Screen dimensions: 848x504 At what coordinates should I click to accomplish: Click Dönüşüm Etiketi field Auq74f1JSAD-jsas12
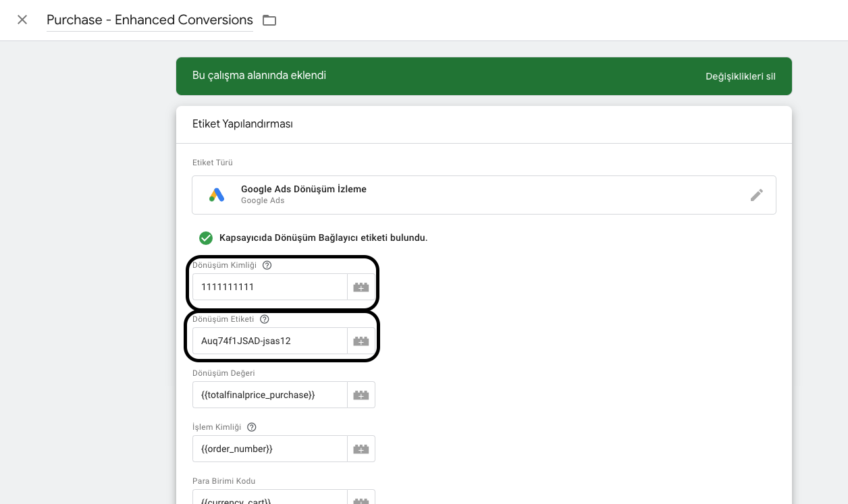click(x=270, y=341)
